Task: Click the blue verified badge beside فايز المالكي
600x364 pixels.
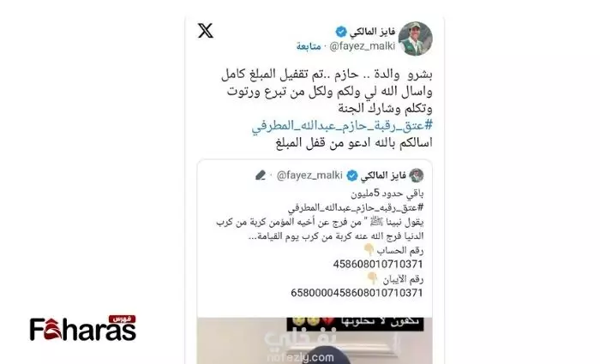Action: click(x=341, y=32)
